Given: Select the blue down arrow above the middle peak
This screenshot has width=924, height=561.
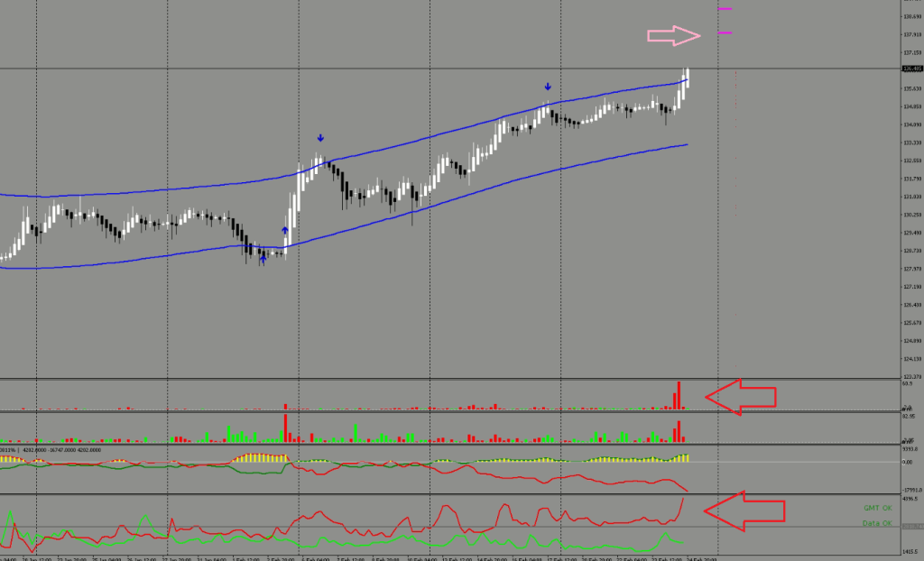Looking at the screenshot, I should pyautogui.click(x=320, y=138).
